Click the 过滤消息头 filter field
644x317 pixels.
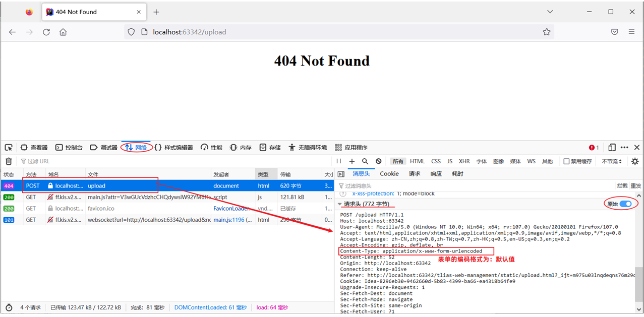pyautogui.click(x=474, y=186)
